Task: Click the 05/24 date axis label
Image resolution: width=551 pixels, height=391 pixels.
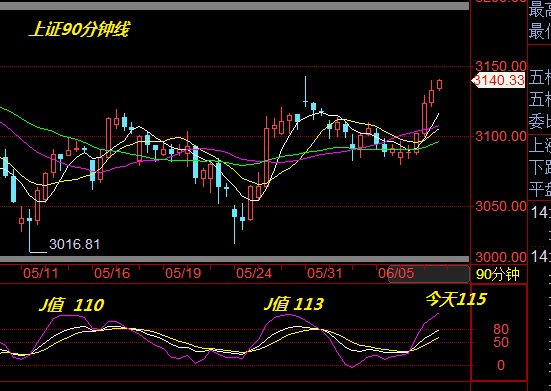Action: [254, 273]
